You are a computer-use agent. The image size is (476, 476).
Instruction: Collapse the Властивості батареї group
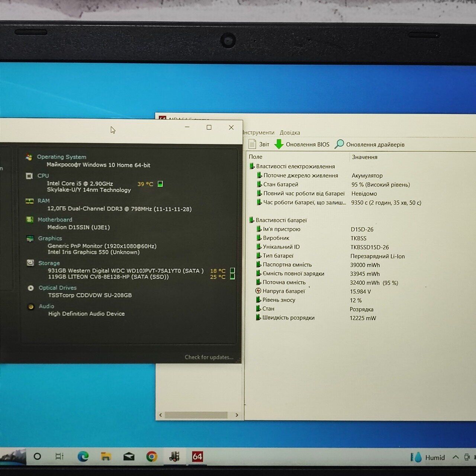click(252, 220)
